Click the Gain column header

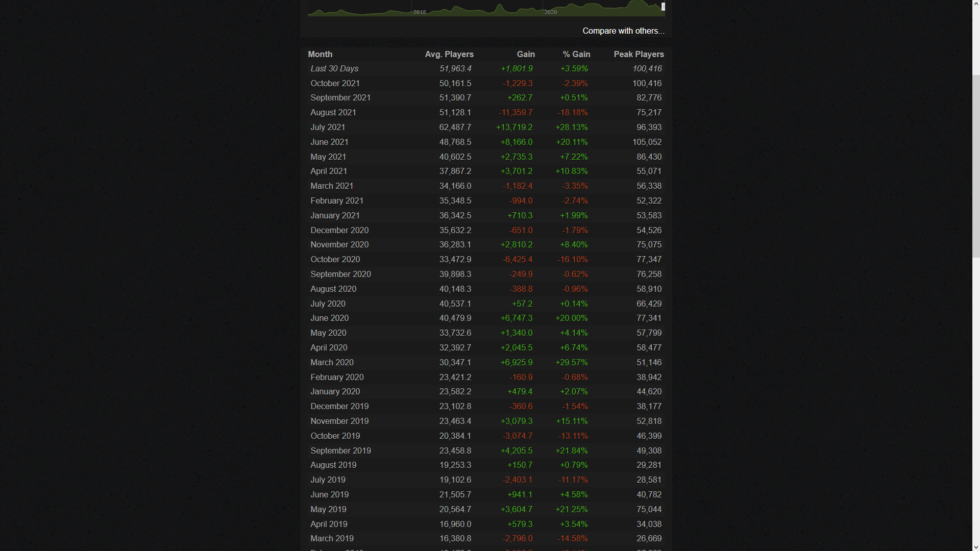526,55
